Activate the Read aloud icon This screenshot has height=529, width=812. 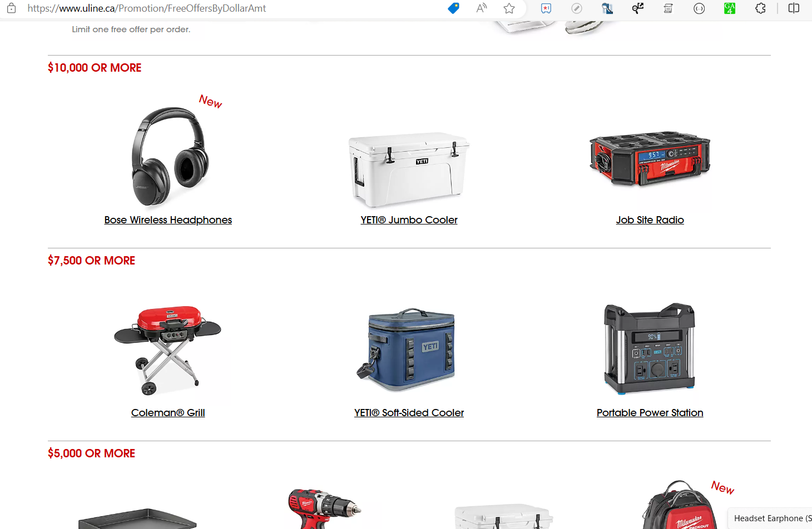(482, 8)
